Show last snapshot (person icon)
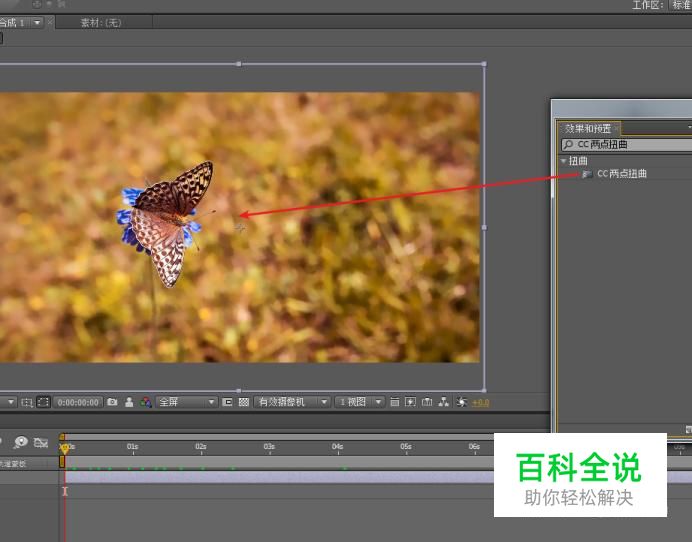 [x=129, y=402]
